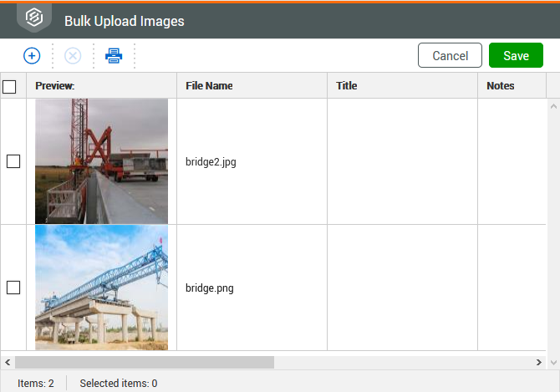Click the horizontal scrollbar left arrow
560x392 pixels.
[x=8, y=363]
